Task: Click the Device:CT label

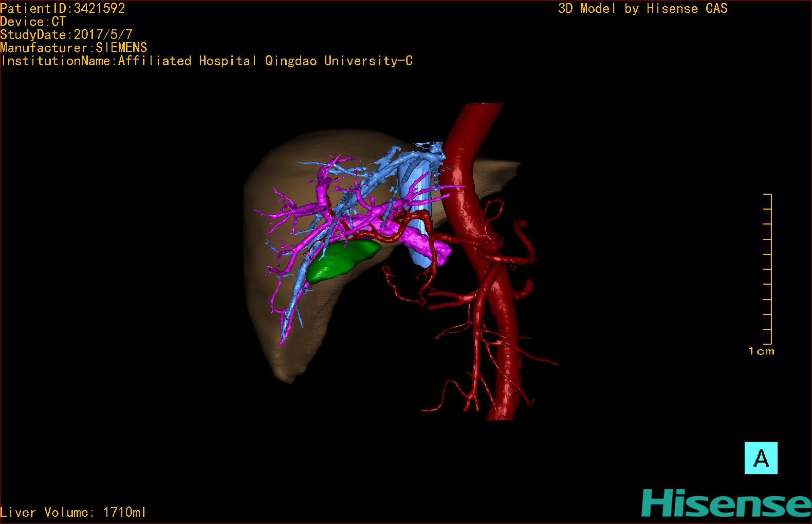Action: [x=33, y=22]
